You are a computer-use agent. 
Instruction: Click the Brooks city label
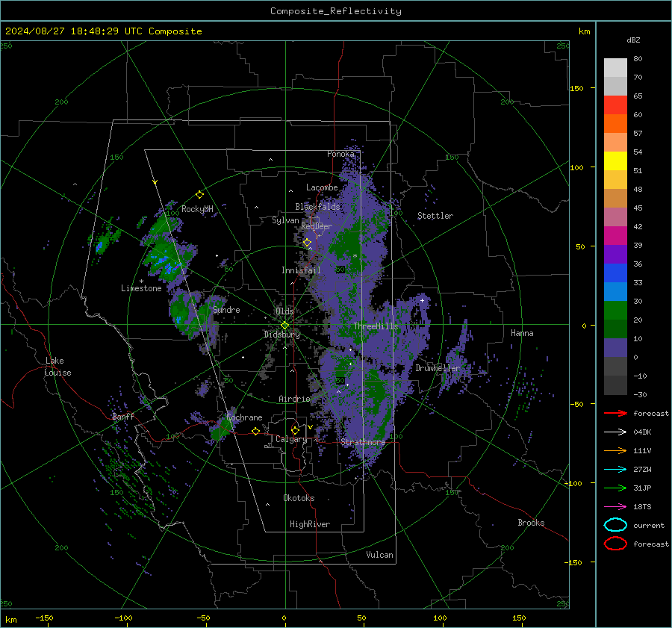pos(531,523)
